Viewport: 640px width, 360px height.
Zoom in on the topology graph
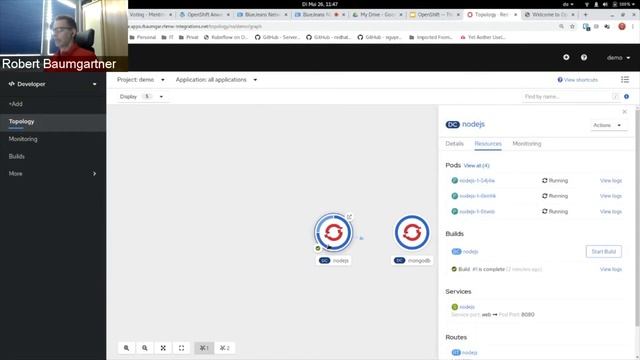[127, 348]
